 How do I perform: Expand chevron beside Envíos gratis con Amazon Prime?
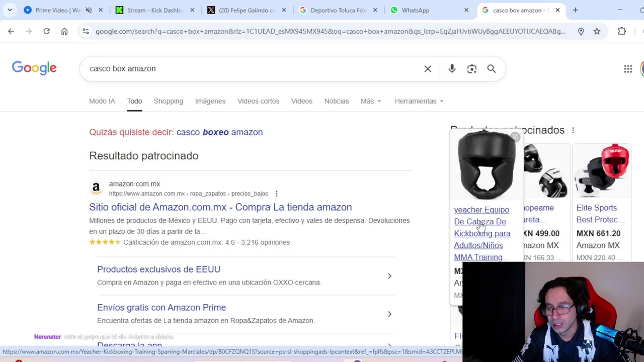[389, 314]
